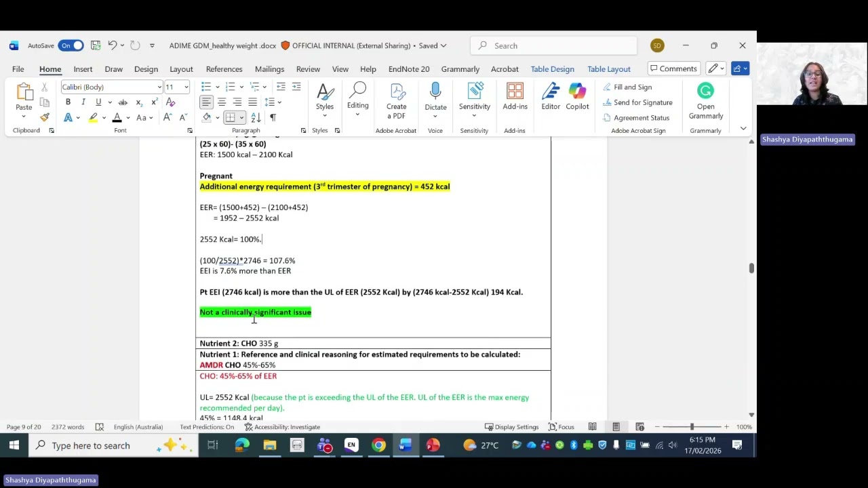Switch to the References tab
Viewport: 868px width, 488px height.
coord(224,68)
